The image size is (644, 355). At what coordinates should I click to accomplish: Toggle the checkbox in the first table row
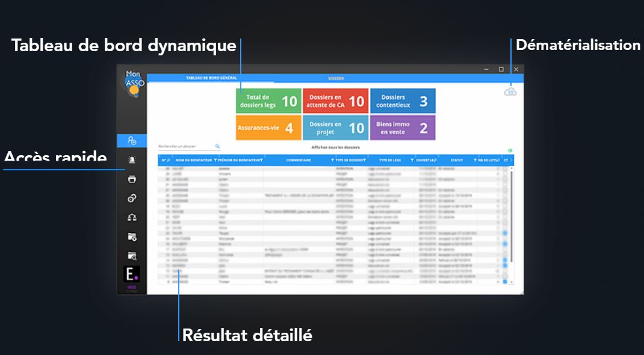[505, 169]
